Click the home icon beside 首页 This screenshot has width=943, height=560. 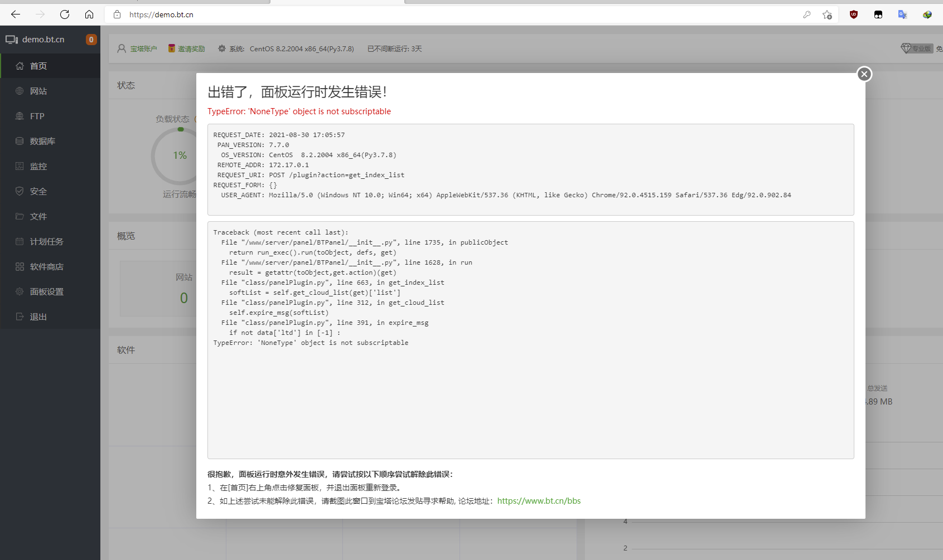[x=20, y=66]
